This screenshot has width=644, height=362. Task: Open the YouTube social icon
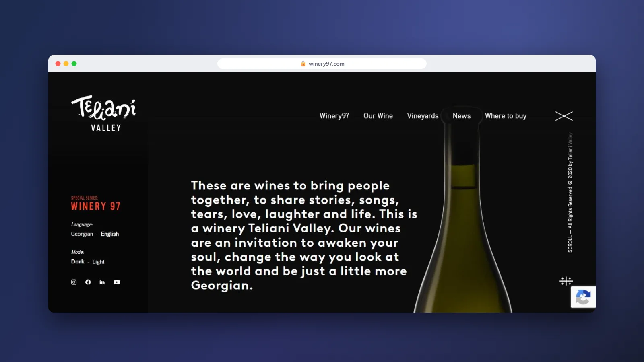coord(117,282)
